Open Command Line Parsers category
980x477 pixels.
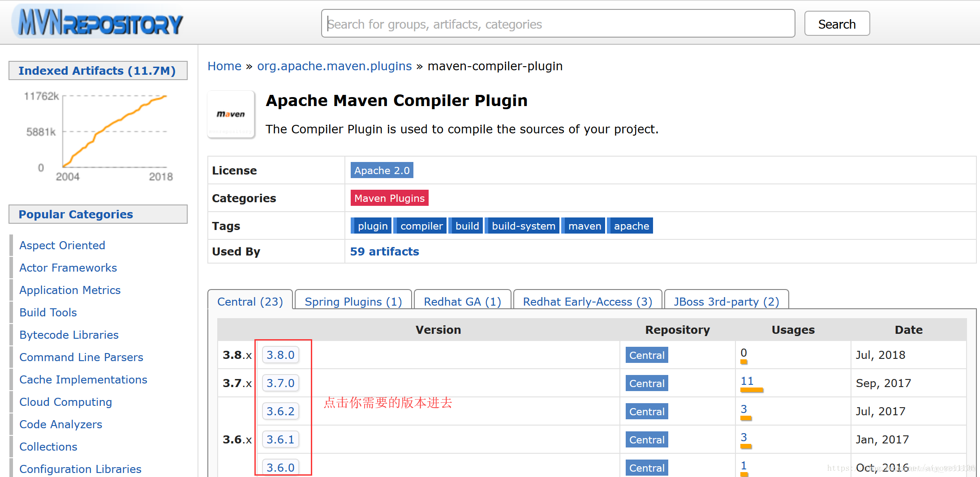[81, 357]
